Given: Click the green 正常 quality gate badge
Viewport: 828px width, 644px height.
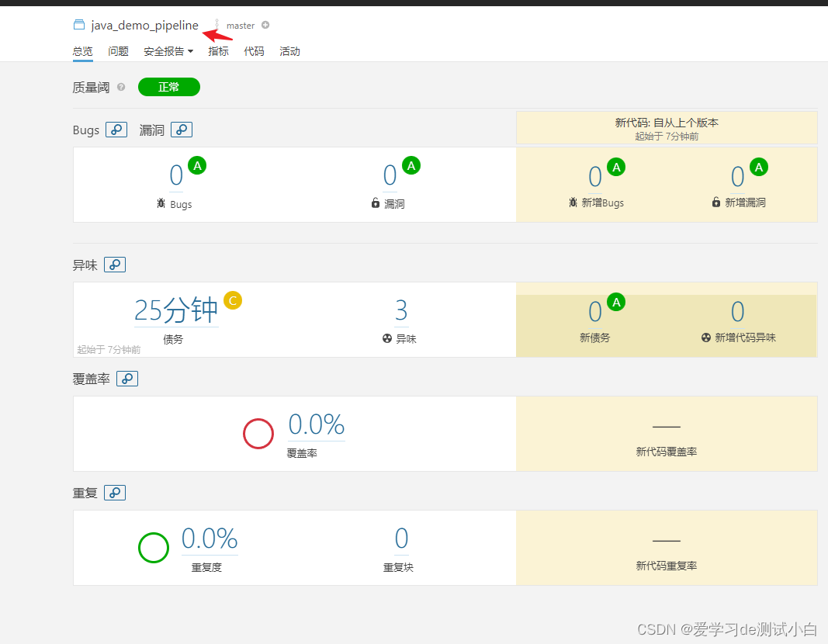Looking at the screenshot, I should tap(168, 87).
